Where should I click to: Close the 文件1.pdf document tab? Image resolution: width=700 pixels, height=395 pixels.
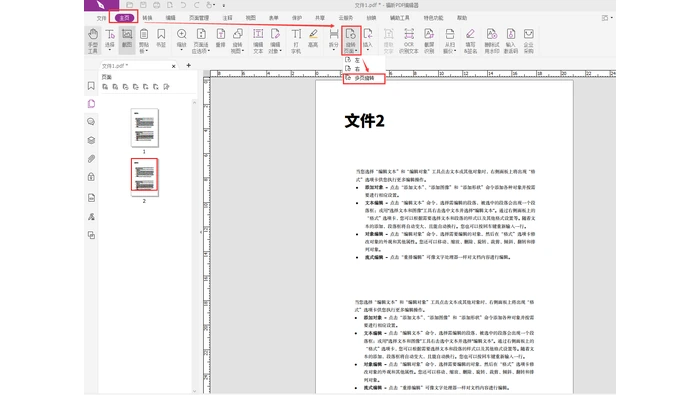pyautogui.click(x=174, y=66)
